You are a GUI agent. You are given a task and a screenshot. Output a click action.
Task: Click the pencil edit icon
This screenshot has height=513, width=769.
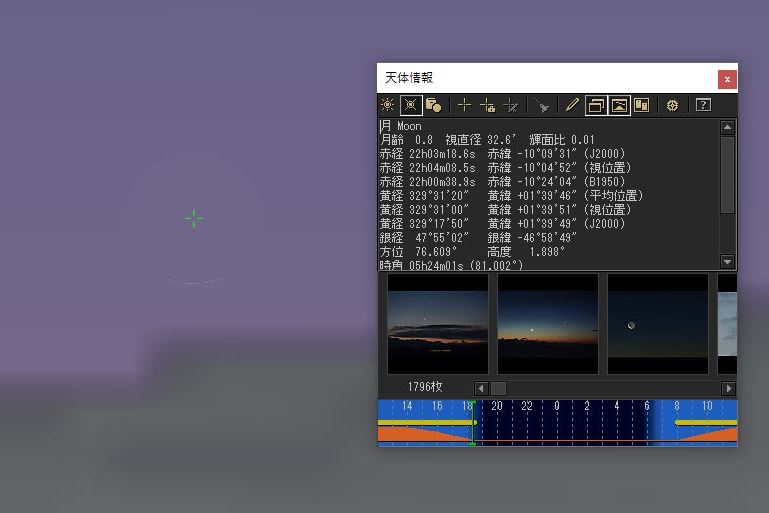(572, 105)
